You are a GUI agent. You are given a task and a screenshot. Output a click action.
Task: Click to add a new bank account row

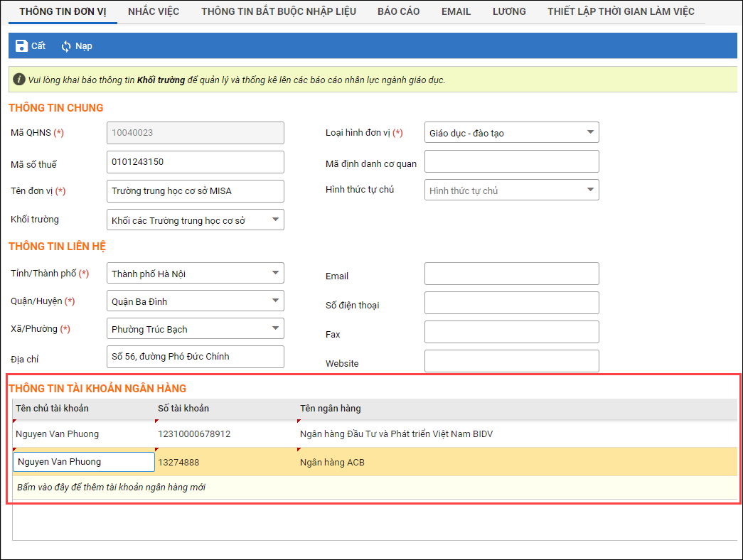[x=111, y=488]
